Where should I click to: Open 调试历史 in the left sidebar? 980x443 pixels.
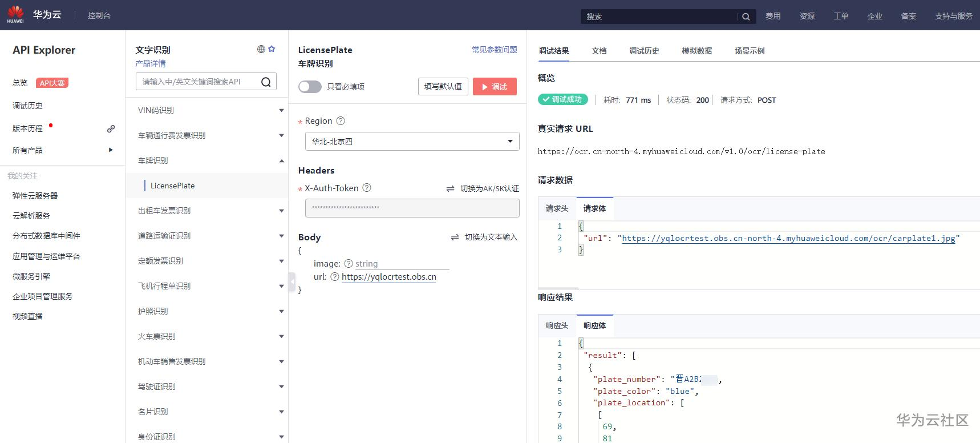[x=27, y=106]
